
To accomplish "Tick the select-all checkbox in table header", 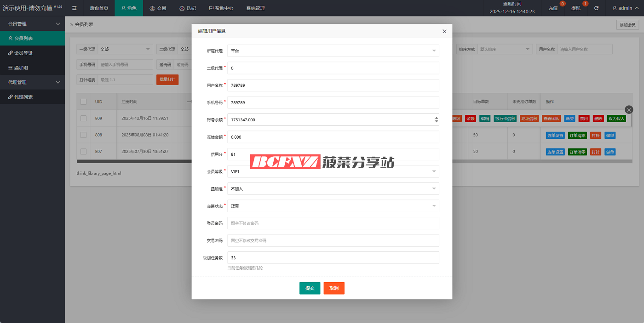I will tap(83, 102).
